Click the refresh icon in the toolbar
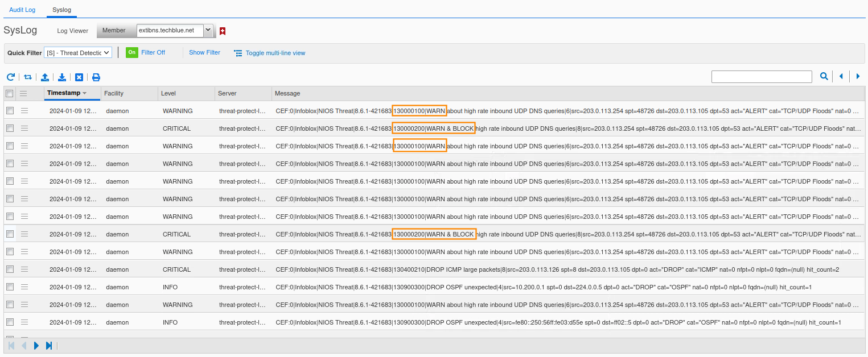 point(10,77)
